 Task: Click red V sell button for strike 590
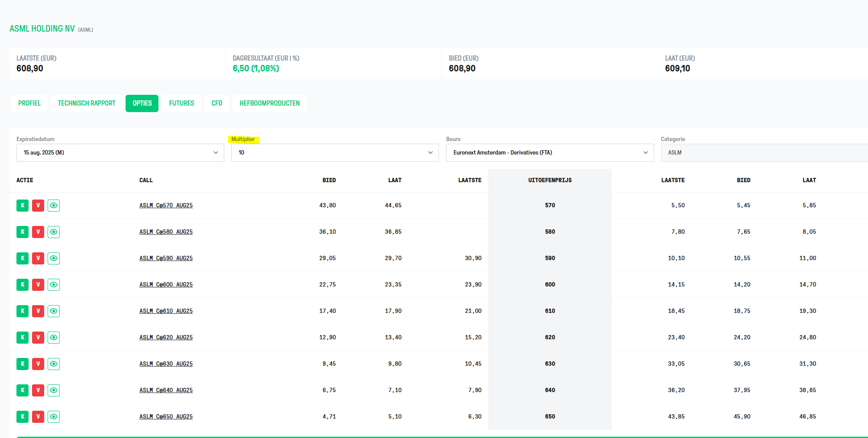point(38,258)
